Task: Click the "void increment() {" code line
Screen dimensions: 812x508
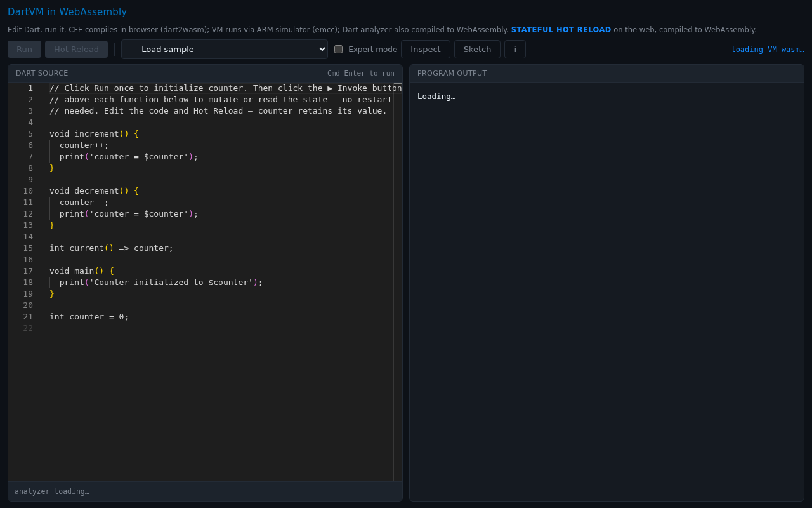Action: 94,134
